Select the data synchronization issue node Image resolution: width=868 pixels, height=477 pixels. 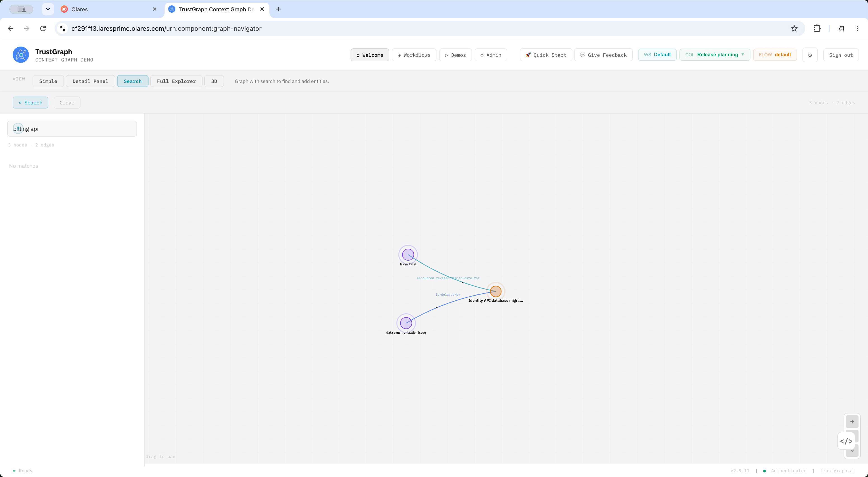[x=406, y=323]
